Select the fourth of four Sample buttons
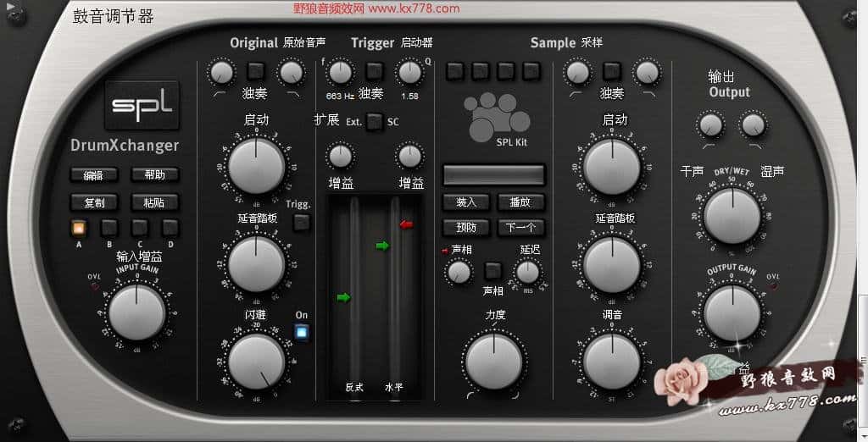 pos(531,71)
